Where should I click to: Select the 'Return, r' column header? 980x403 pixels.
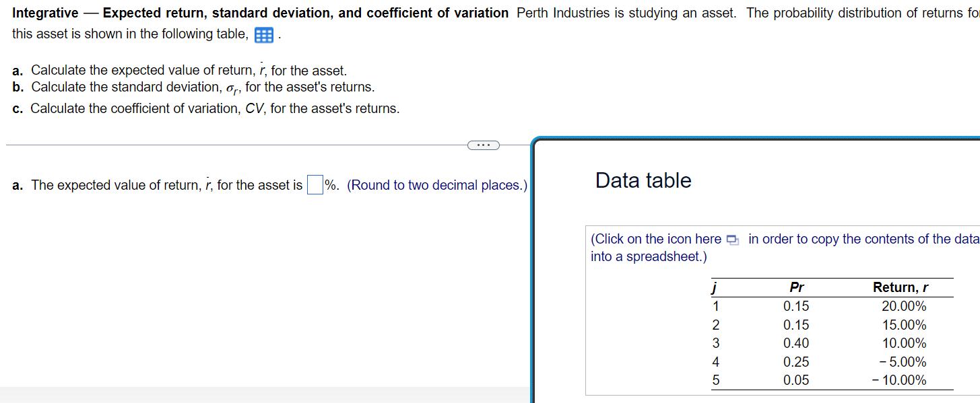click(x=901, y=287)
